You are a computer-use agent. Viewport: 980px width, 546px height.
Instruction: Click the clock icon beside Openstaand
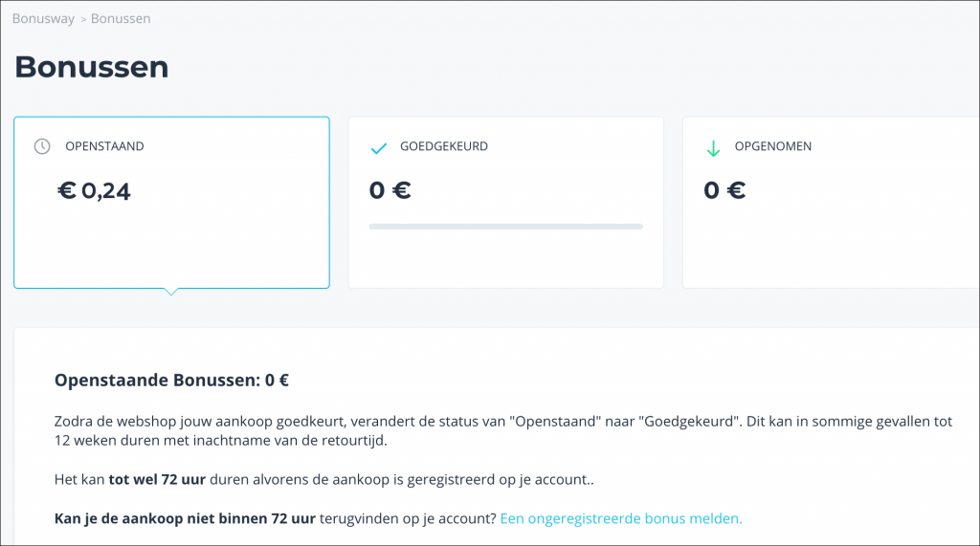(x=42, y=146)
